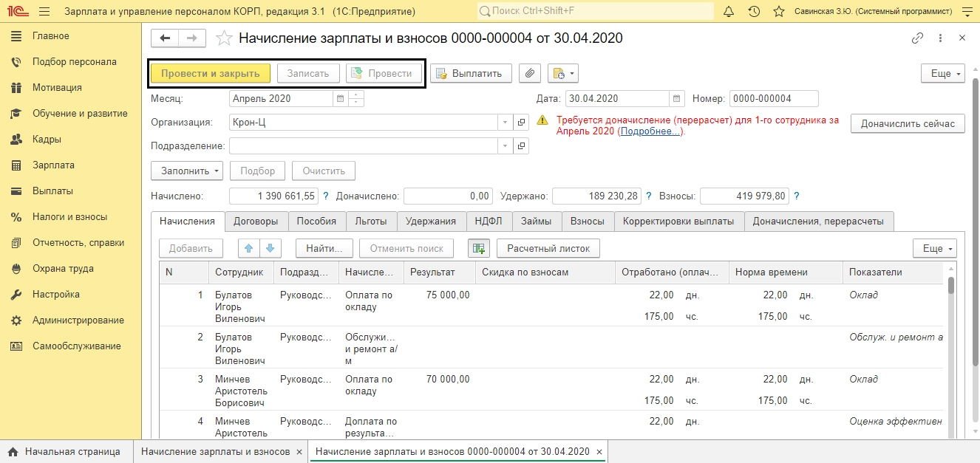Click the Номер input field
The width and height of the screenshot is (980, 463).
point(773,98)
